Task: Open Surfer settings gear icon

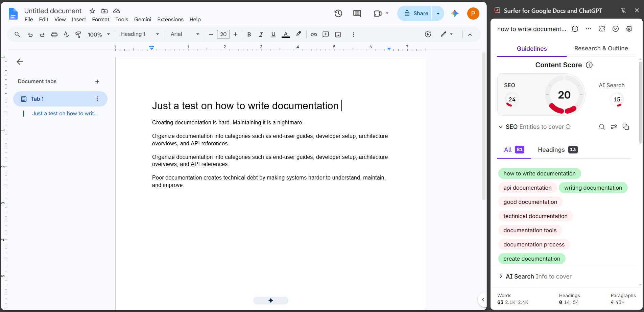Action: click(x=629, y=29)
